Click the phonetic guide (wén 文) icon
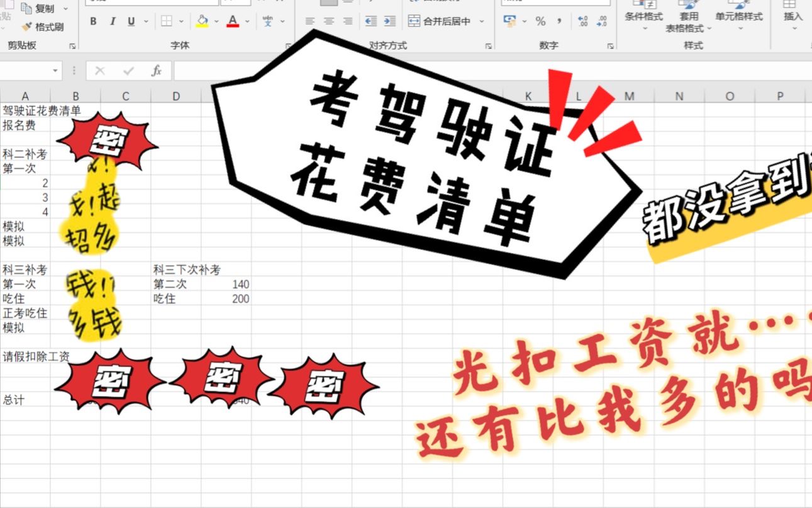Viewport: 812px width, 508px height. pos(267,21)
